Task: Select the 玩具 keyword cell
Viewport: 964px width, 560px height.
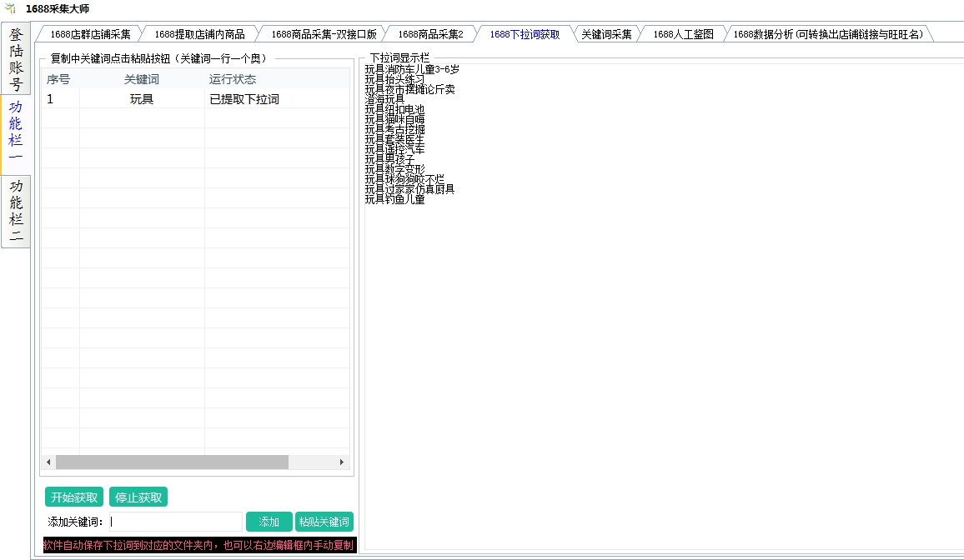Action: click(x=142, y=99)
